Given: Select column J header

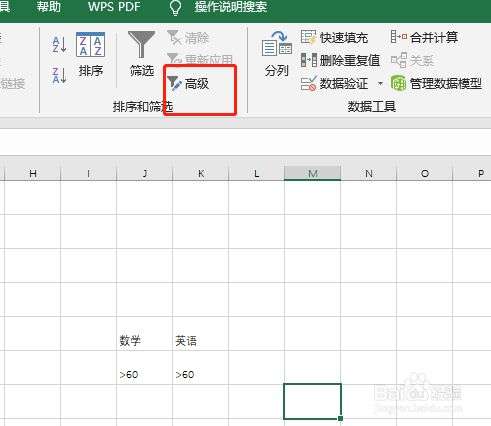Looking at the screenshot, I should [x=145, y=173].
